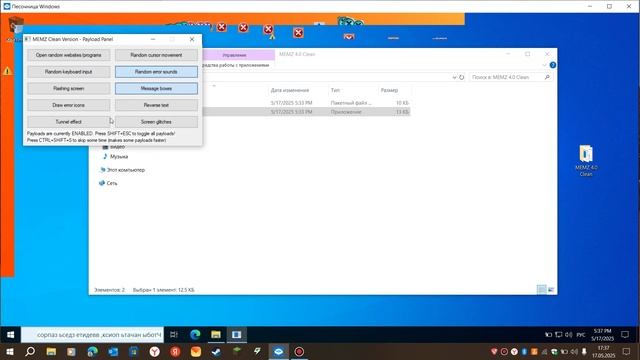Expand the Explorer ribbon with the chevron

544,65
